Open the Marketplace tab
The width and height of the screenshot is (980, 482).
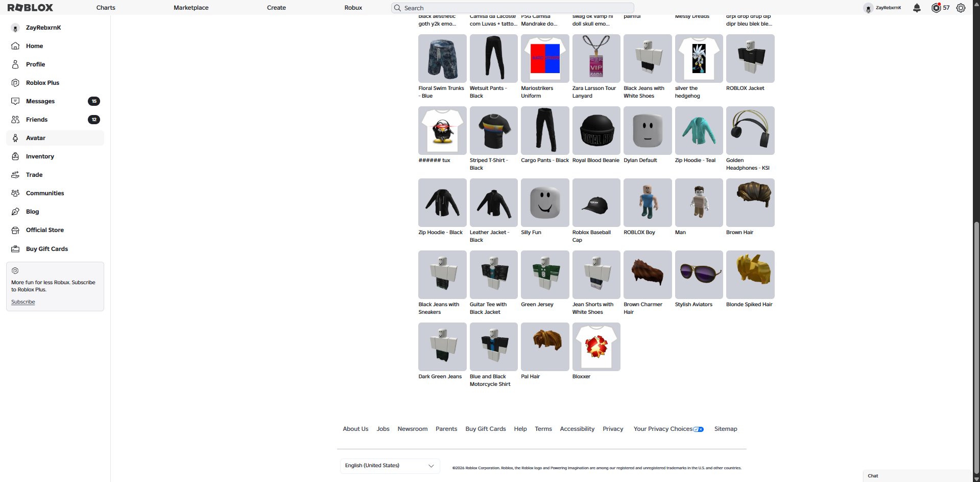191,8
